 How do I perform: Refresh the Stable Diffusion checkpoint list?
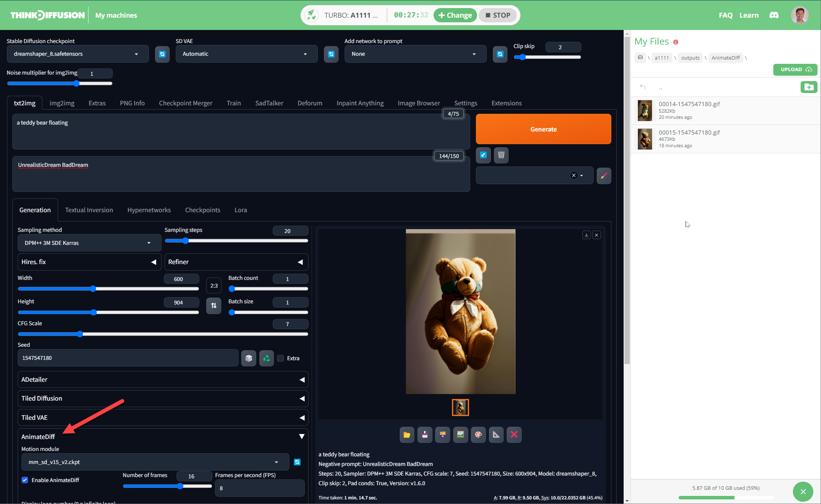pos(162,54)
